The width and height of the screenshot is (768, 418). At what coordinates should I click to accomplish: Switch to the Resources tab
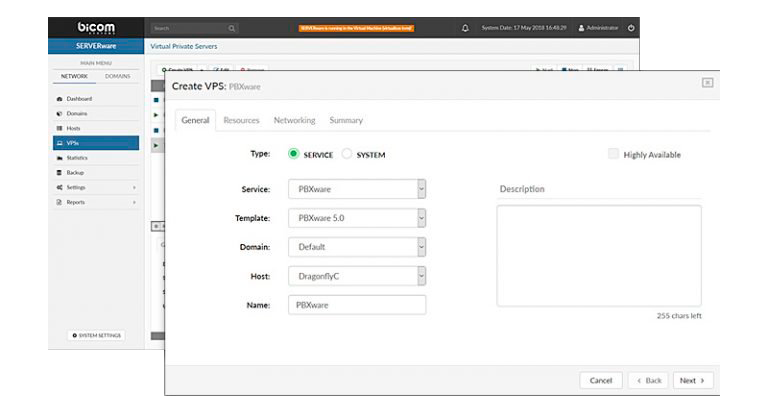[241, 120]
